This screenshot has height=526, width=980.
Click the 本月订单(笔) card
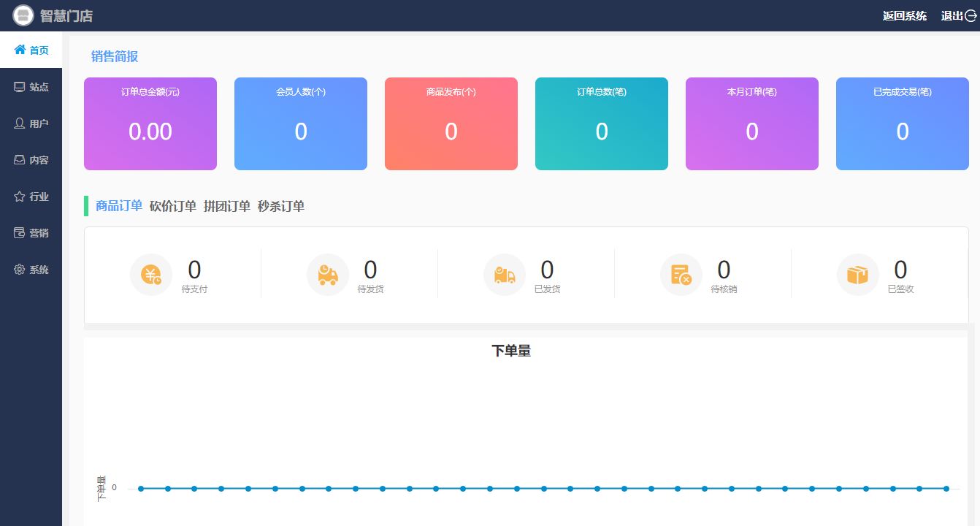point(752,123)
